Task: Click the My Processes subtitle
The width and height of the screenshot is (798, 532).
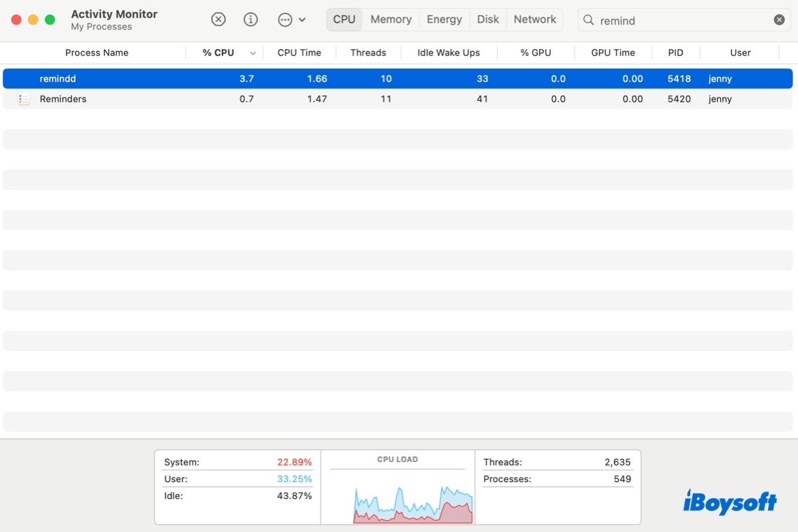Action: coord(102,27)
